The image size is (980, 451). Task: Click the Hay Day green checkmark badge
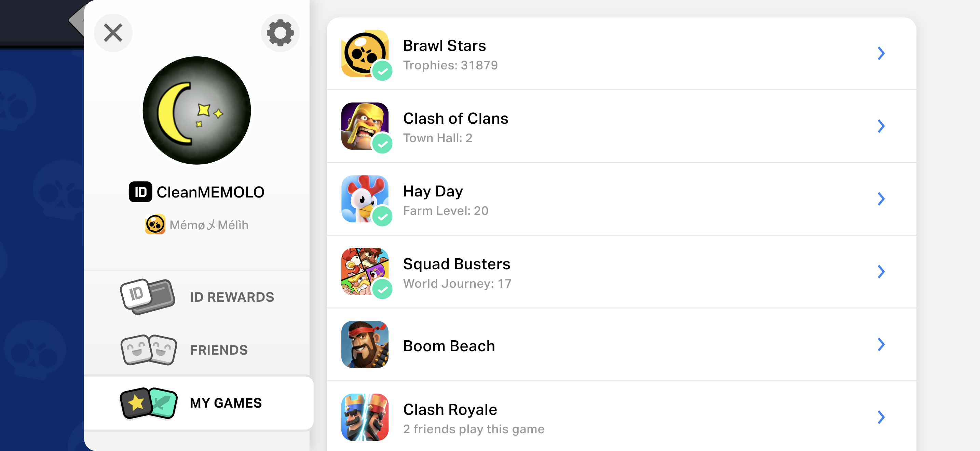(382, 216)
